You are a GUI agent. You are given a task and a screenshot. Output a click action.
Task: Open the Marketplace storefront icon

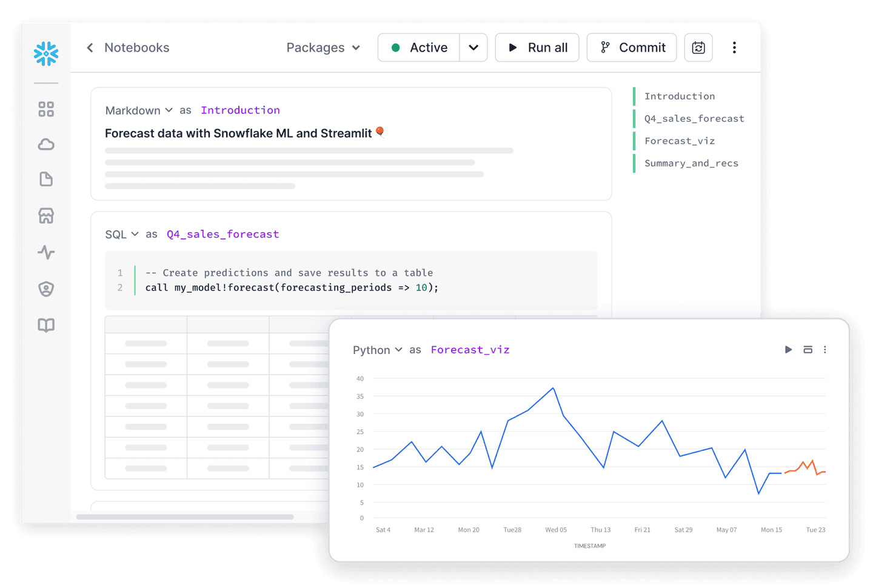(46, 216)
